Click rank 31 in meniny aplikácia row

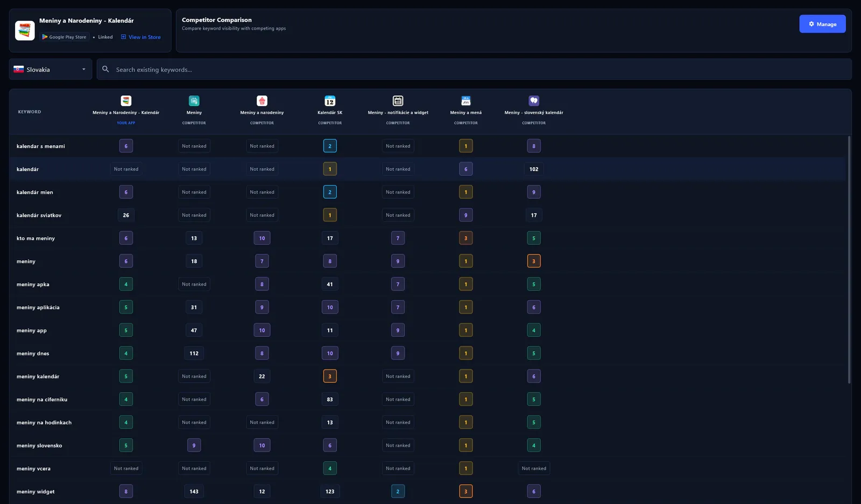click(x=194, y=307)
